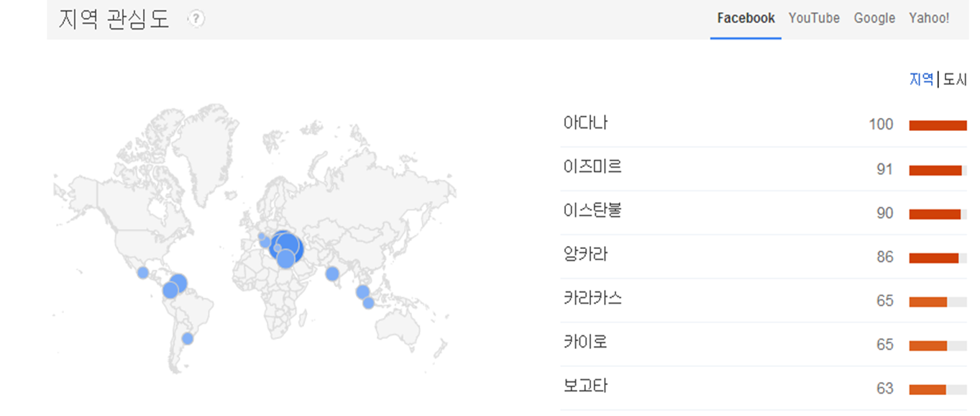Open the YouTube tab

pos(814,19)
